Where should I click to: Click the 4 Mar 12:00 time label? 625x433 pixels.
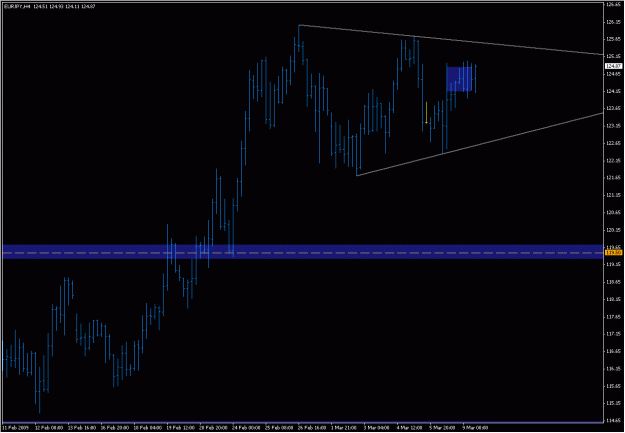(x=410, y=428)
